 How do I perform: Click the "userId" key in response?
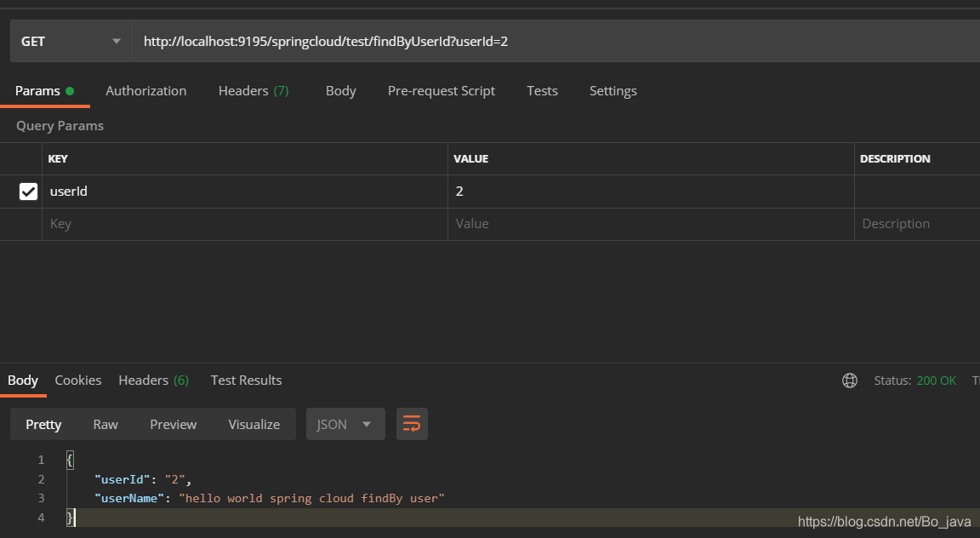[122, 480]
